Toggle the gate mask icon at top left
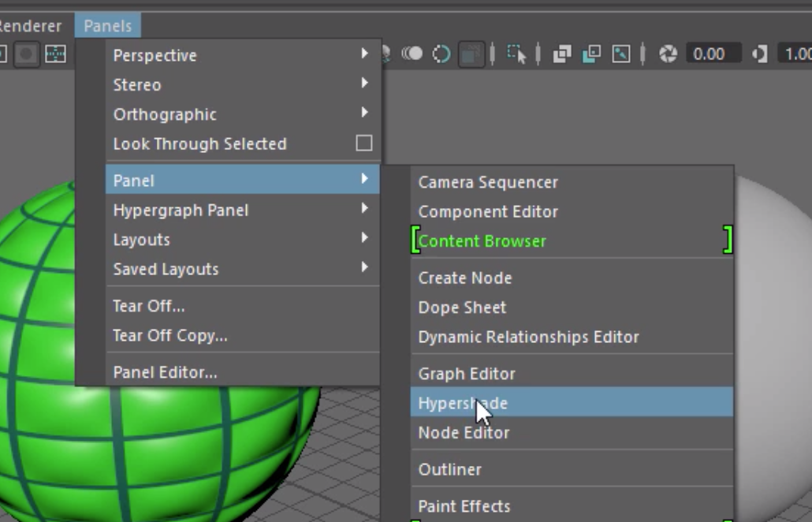 26,54
